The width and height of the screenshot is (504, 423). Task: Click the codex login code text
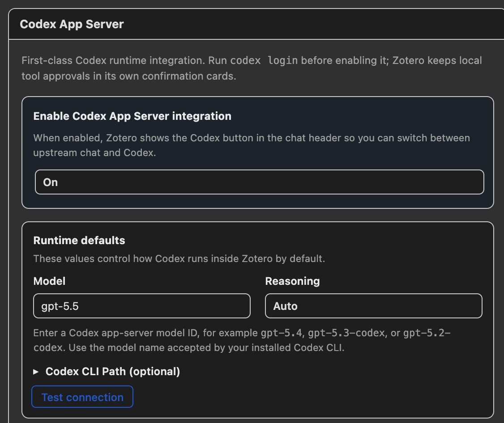[264, 60]
